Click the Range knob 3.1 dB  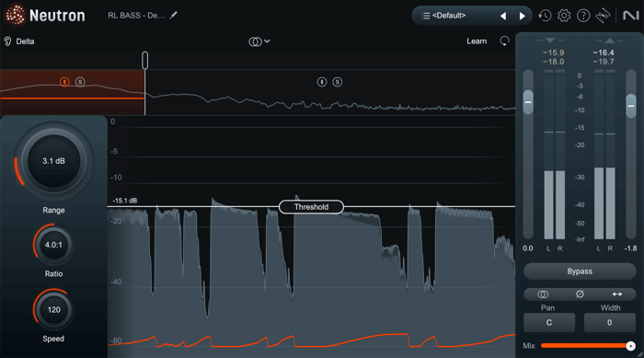53,161
